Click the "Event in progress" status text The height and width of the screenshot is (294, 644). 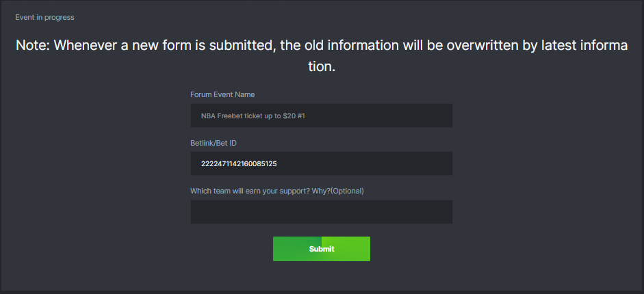tap(45, 17)
